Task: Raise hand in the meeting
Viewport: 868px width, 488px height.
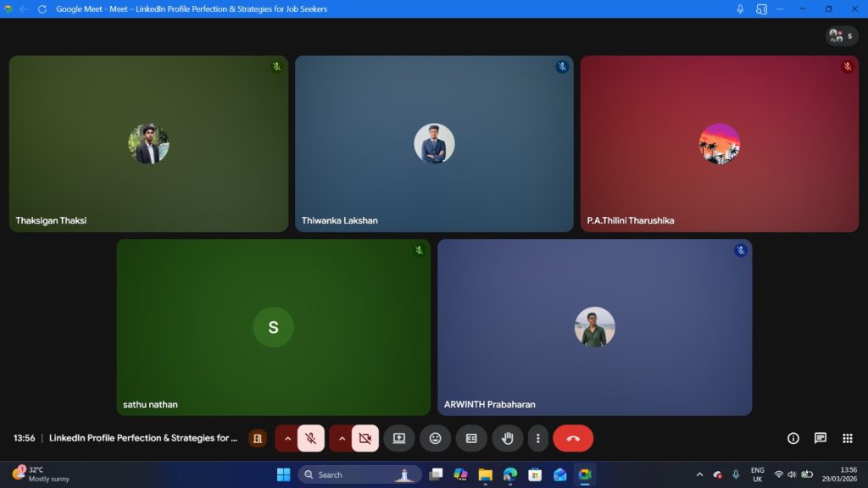Action: click(x=508, y=438)
